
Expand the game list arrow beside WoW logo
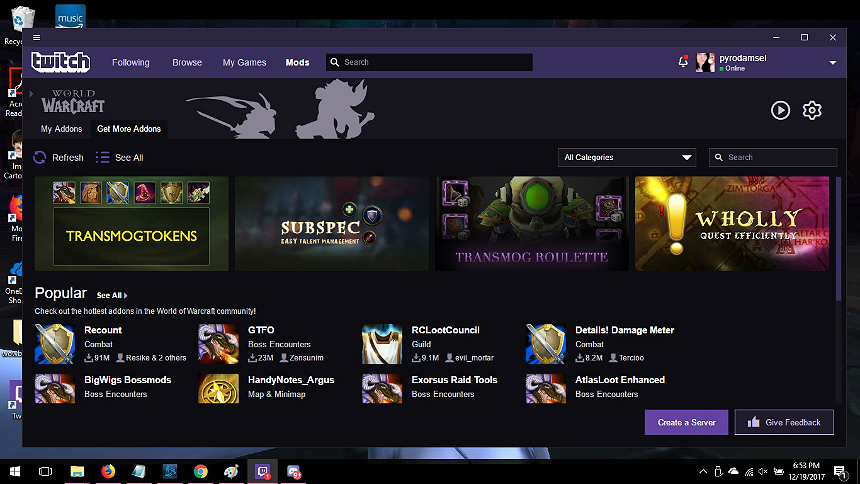point(31,94)
